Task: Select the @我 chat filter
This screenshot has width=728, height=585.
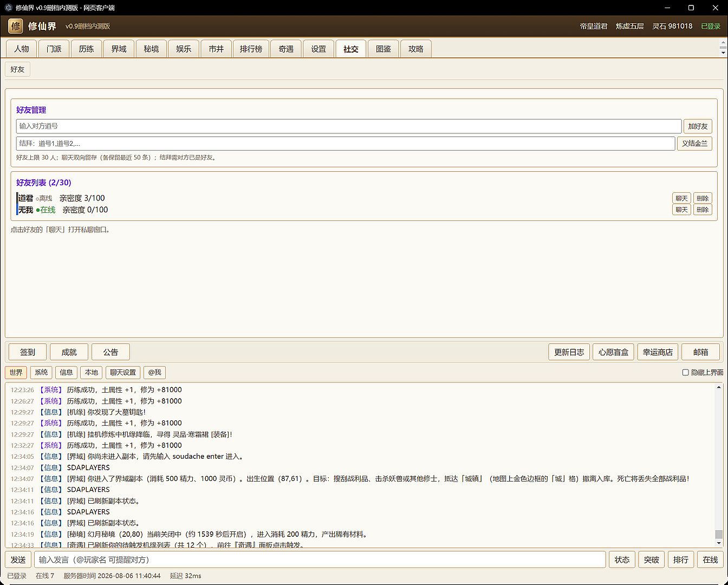Action: pyautogui.click(x=155, y=373)
